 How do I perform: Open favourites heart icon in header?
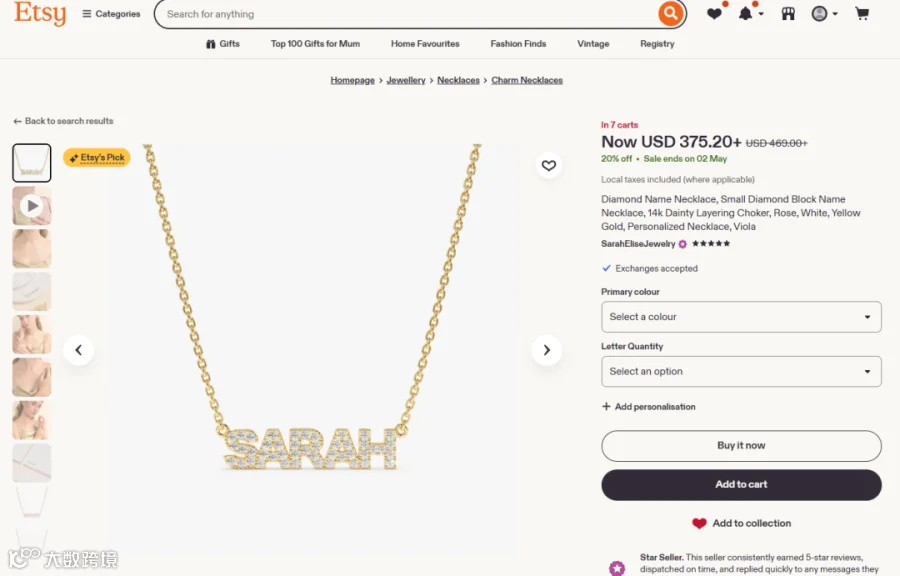coord(715,13)
